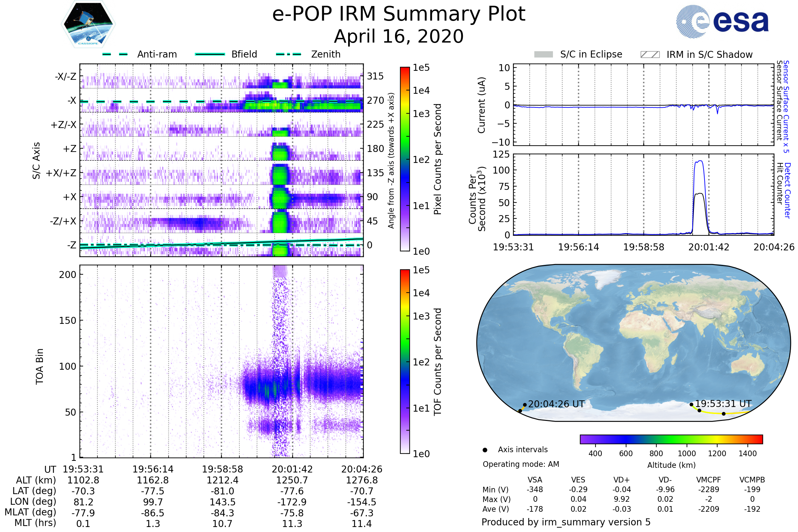Click the CASSIOPE satellite mission logo
The height and width of the screenshot is (532, 798).
pyautogui.click(x=88, y=24)
